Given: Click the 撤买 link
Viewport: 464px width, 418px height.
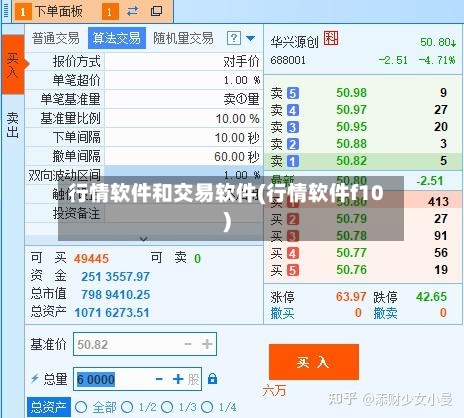Looking at the screenshot, I should click(x=282, y=313).
